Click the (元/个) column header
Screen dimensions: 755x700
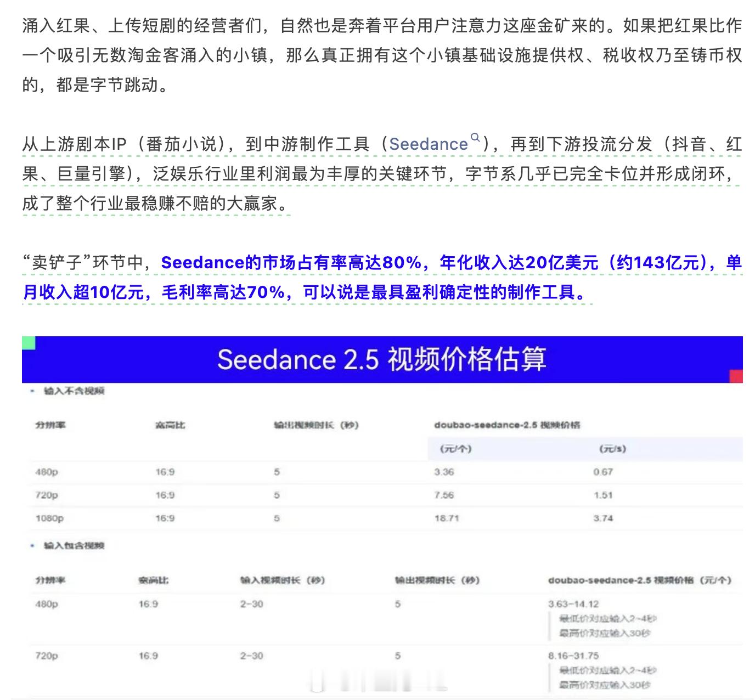pos(455,449)
